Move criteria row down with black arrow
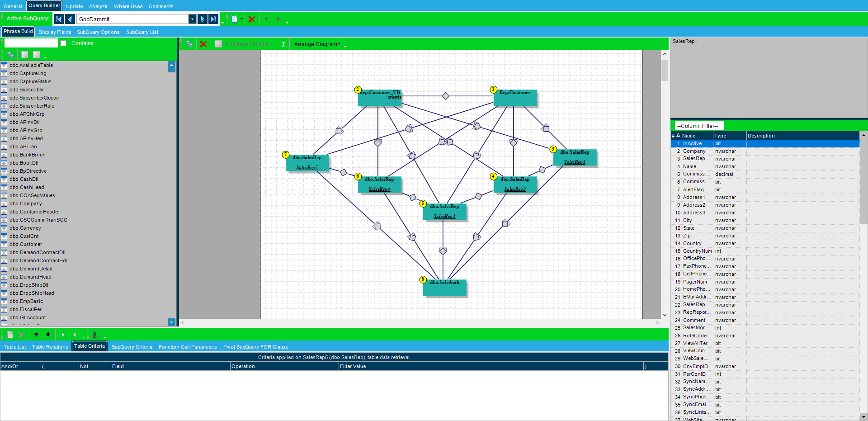The width and height of the screenshot is (868, 421). coord(48,335)
